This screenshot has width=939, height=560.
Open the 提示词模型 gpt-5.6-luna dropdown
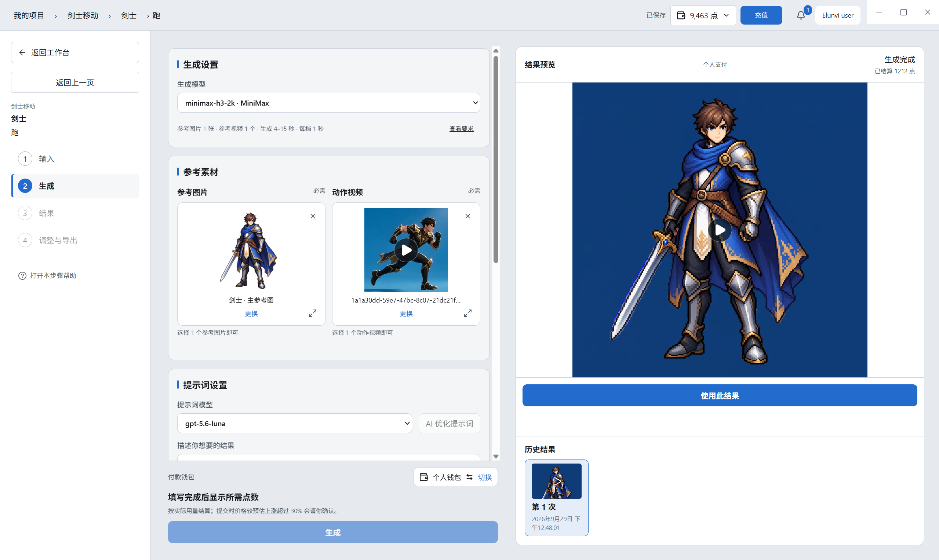coord(294,424)
